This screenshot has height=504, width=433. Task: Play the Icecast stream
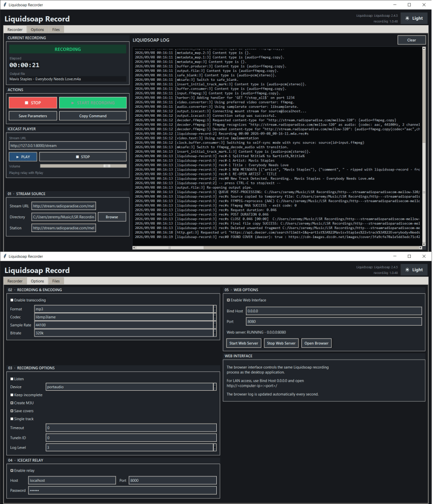[23, 157]
